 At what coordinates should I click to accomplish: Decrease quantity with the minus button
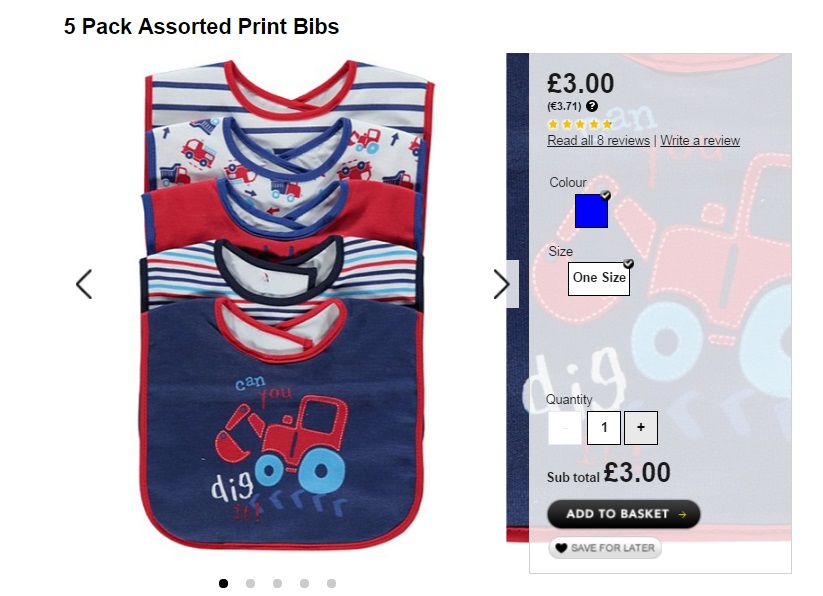[565, 428]
